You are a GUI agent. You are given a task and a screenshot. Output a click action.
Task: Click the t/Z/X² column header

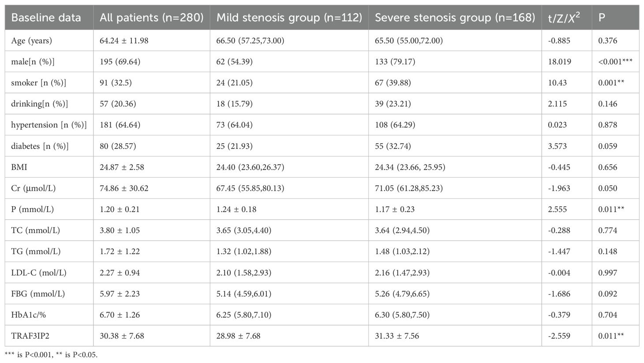[x=564, y=18]
